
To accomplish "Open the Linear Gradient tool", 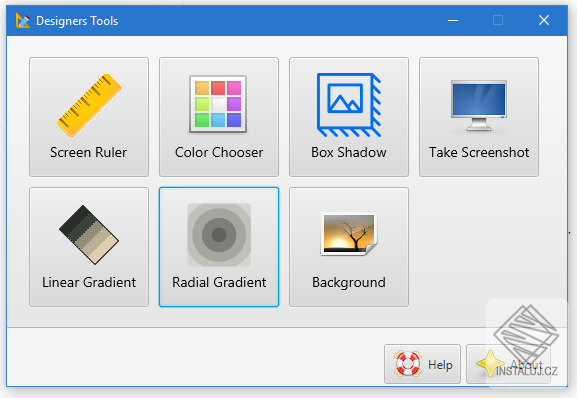I will pos(89,247).
